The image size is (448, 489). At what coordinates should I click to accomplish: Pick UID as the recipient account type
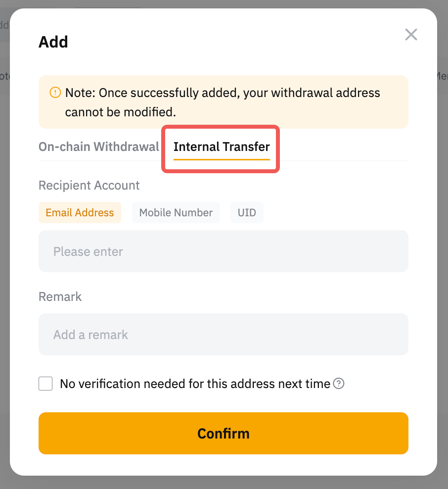click(247, 213)
